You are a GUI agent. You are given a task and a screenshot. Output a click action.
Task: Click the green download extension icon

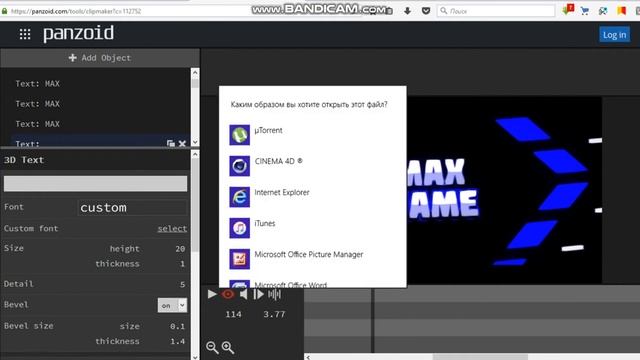pos(568,9)
